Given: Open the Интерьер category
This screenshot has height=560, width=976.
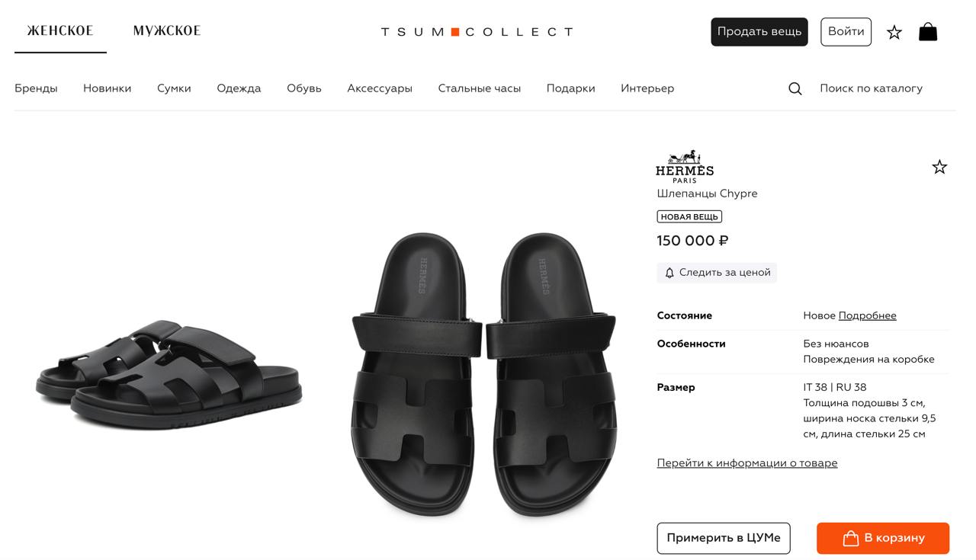Looking at the screenshot, I should [x=647, y=88].
